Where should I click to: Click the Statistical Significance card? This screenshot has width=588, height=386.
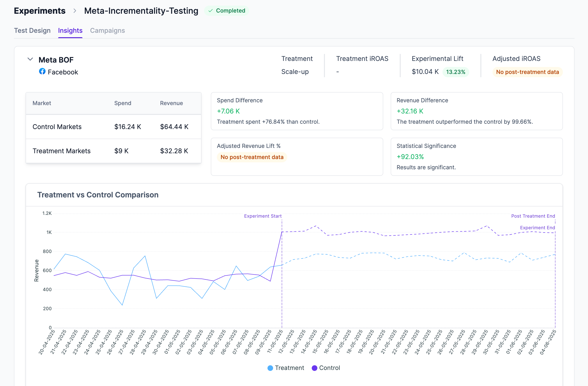pos(476,157)
